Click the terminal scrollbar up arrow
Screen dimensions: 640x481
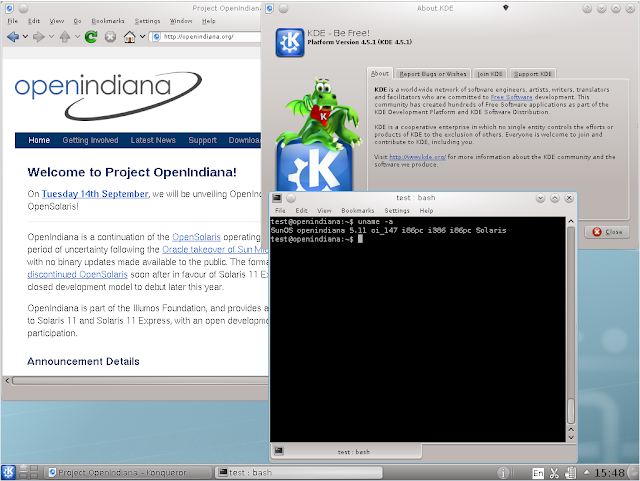click(571, 221)
